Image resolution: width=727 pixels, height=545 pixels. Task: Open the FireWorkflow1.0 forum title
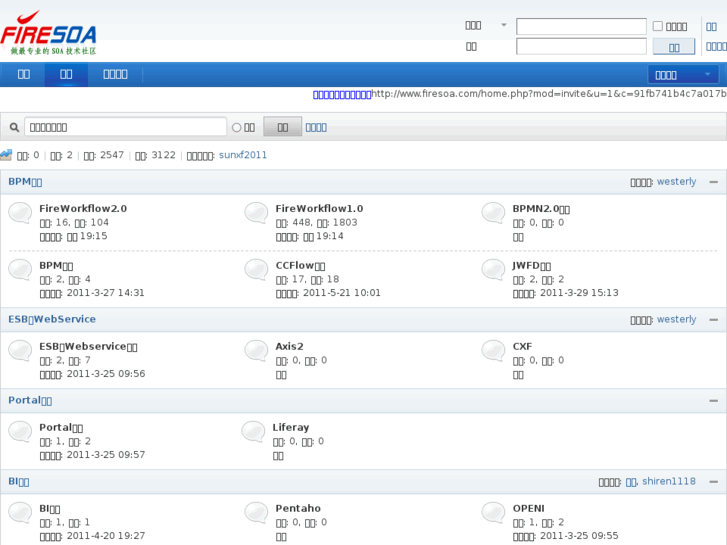pyautogui.click(x=319, y=209)
